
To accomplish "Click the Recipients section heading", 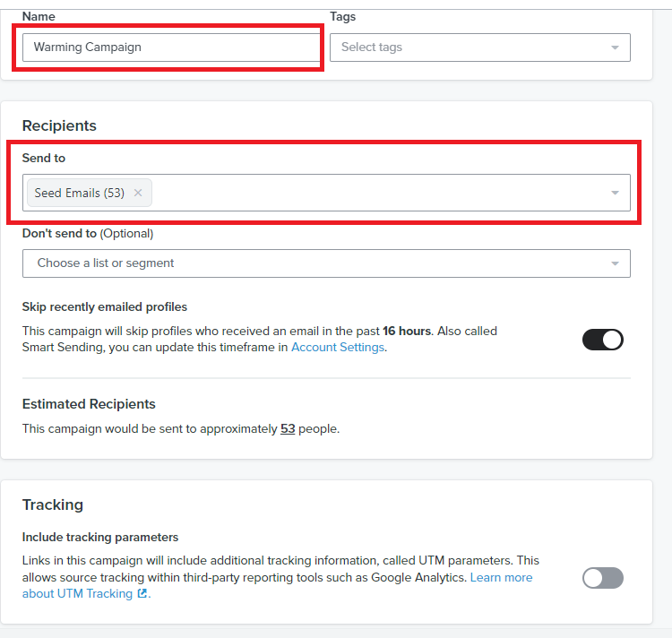I will [59, 125].
